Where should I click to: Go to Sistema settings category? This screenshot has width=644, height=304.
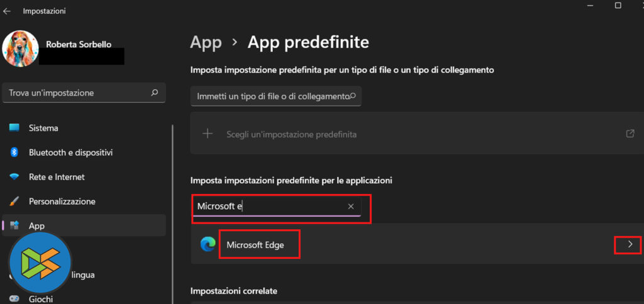click(x=43, y=128)
